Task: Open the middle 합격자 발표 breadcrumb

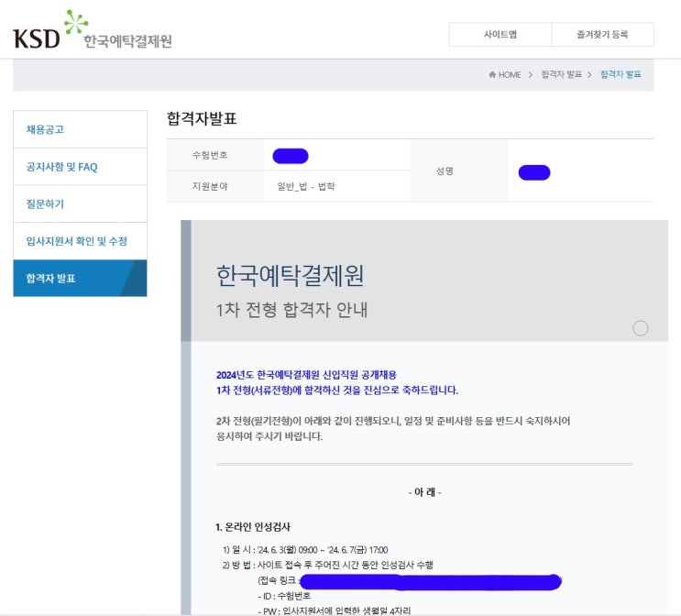Action: (x=561, y=74)
